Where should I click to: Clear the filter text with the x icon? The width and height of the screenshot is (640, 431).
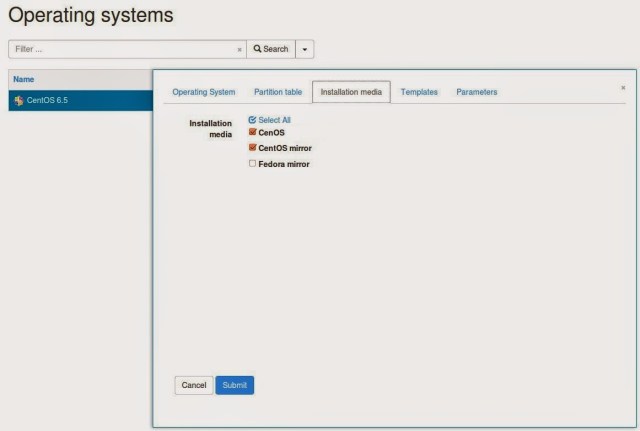[239, 49]
